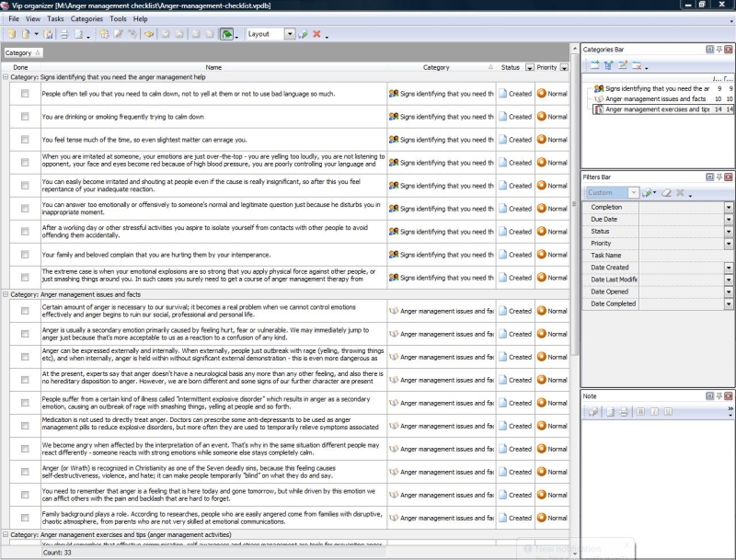Open the Categories menu

[86, 18]
